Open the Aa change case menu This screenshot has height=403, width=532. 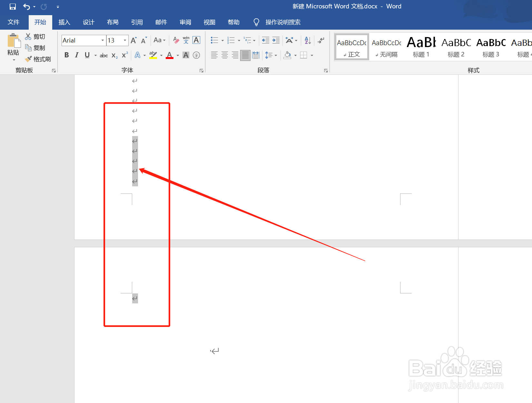(159, 40)
